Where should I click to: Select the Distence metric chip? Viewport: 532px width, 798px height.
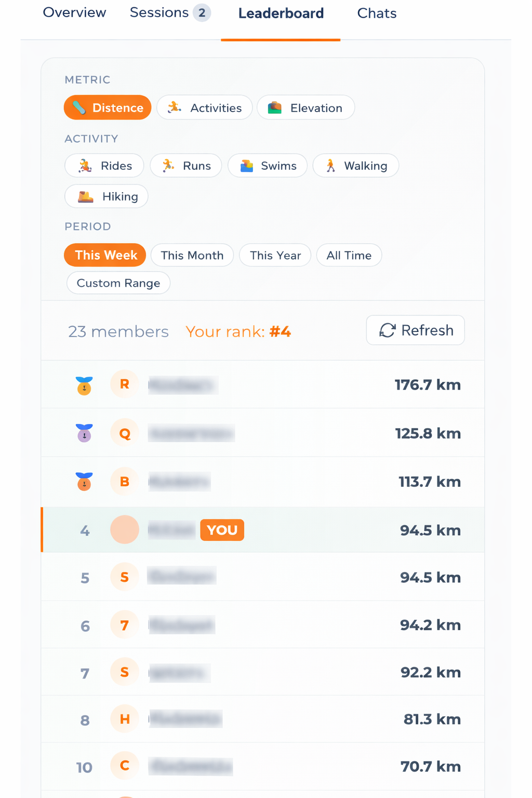pyautogui.click(x=108, y=108)
